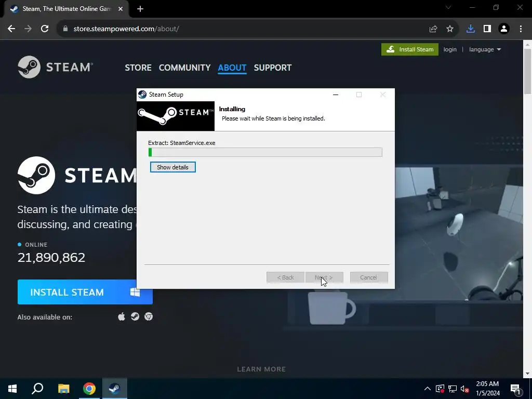Click the Chrome taskbar icon
The image size is (532, 399).
coord(89,389)
